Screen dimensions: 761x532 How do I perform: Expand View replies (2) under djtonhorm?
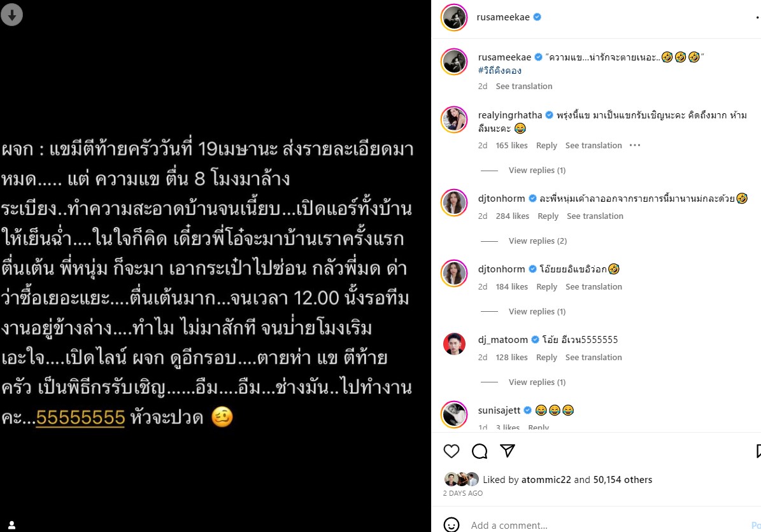click(537, 241)
